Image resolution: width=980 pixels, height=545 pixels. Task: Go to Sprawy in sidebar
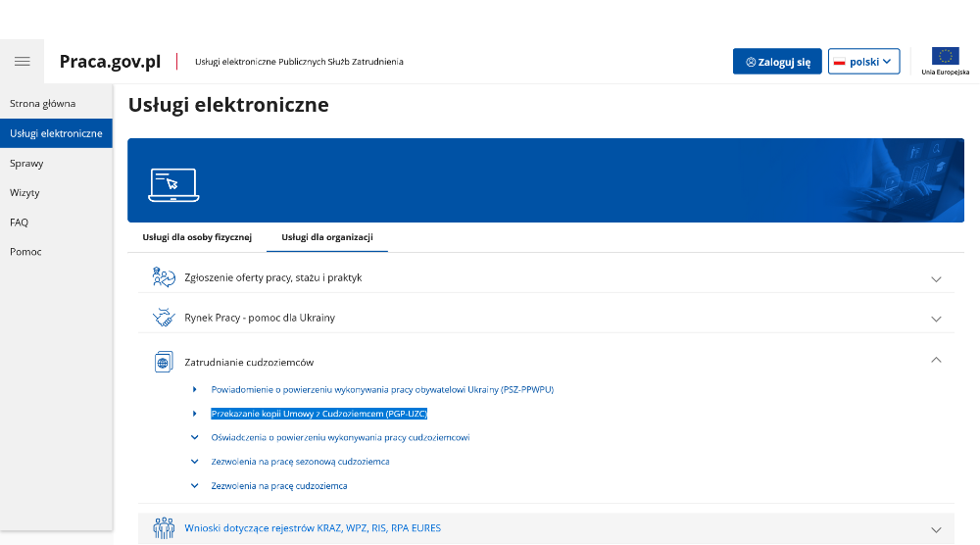coord(26,164)
